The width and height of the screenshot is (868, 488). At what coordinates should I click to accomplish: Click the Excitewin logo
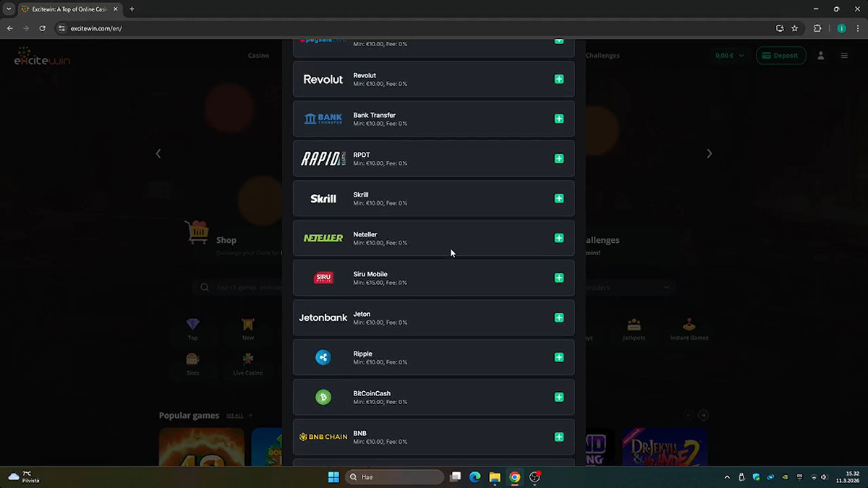click(x=42, y=57)
